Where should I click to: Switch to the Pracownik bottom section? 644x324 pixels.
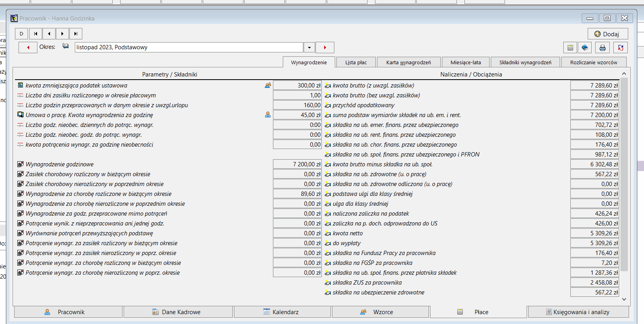point(69,312)
